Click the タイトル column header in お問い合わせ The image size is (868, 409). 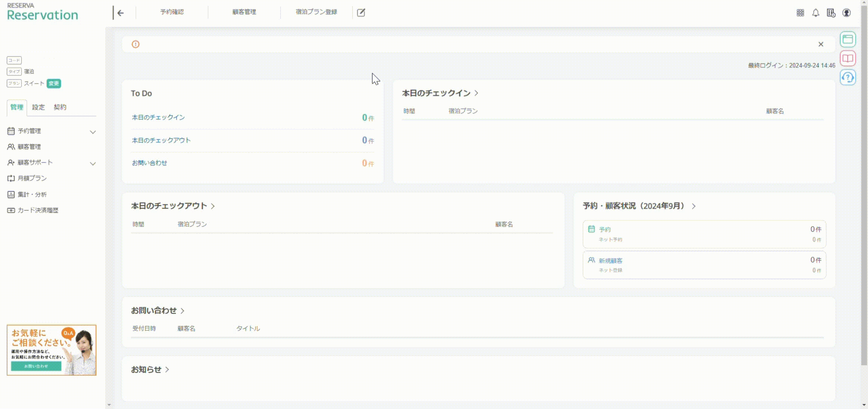click(x=248, y=328)
